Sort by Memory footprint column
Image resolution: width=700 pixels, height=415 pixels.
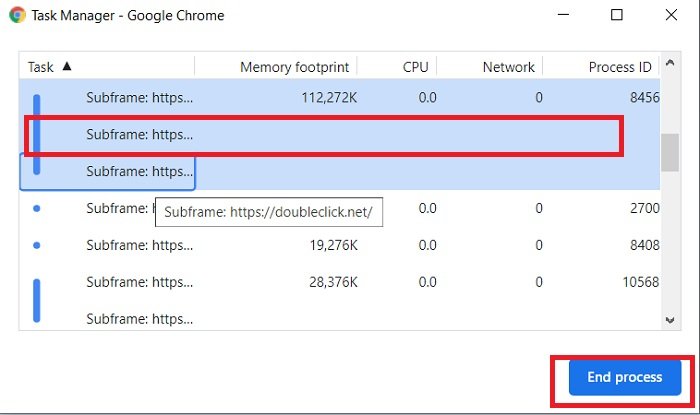(x=294, y=67)
